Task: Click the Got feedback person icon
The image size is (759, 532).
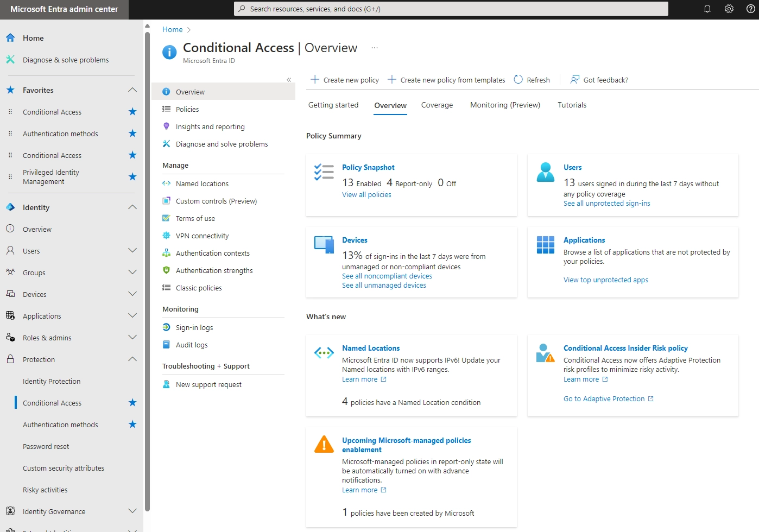Action: pyautogui.click(x=575, y=79)
